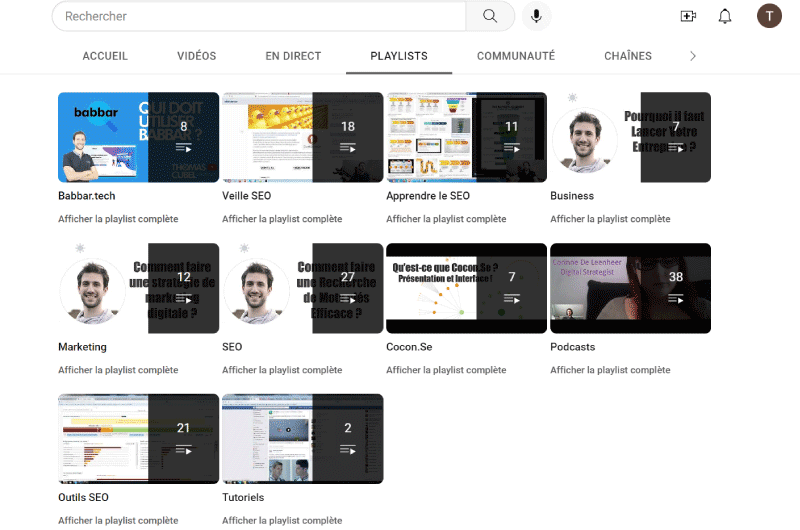The height and width of the screenshot is (530, 800).
Task: Afficher la playlist complète under Apprendre le SEO
Action: pyautogui.click(x=446, y=219)
